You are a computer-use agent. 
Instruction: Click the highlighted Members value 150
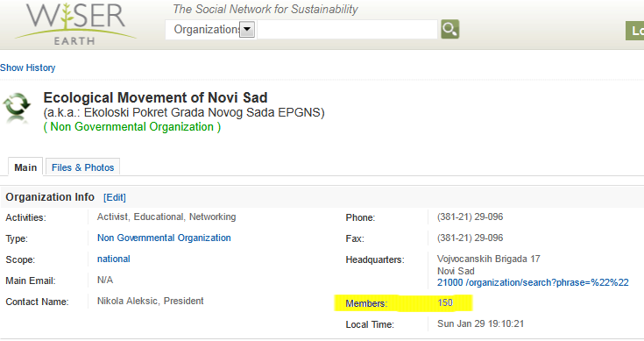pyautogui.click(x=445, y=302)
